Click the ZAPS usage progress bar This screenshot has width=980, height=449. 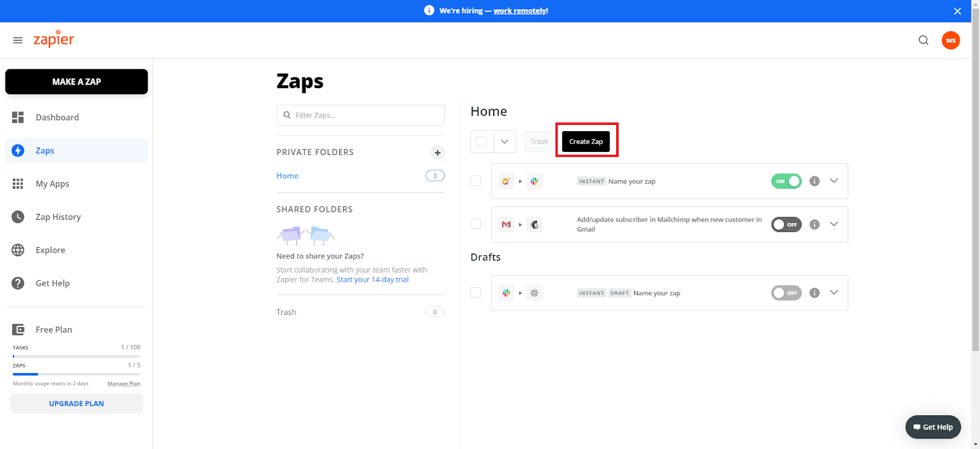(77, 374)
